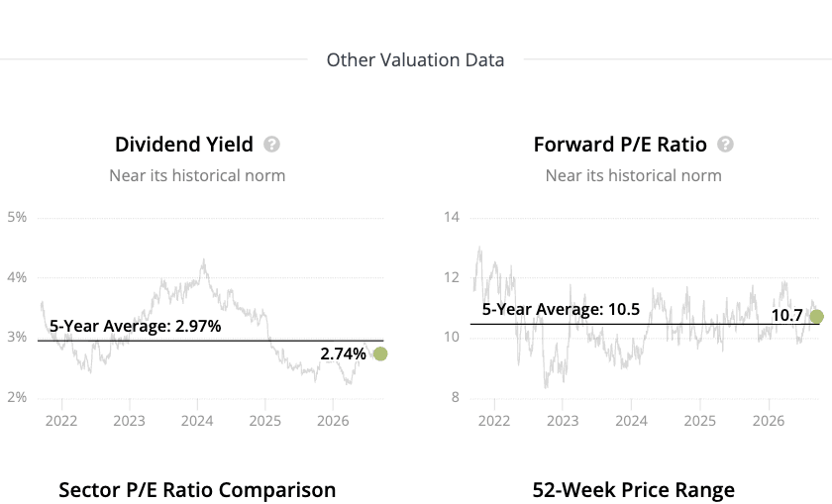832x504 pixels.
Task: Select the 2024 tick on the dividend chart
Action: [197, 421]
